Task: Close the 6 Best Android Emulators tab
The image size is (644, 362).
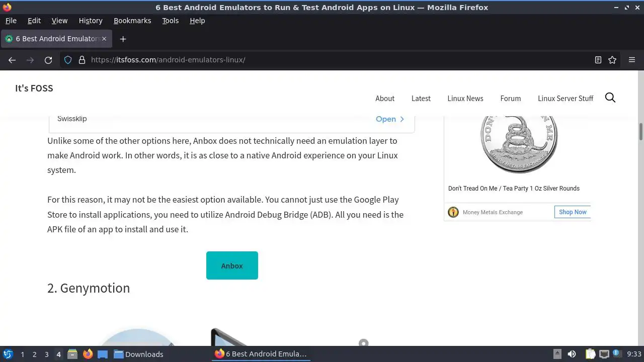Action: coord(105,39)
